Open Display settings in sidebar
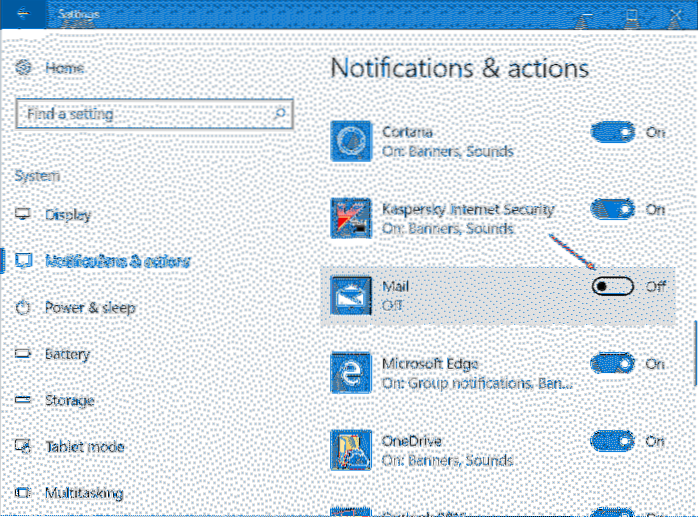This screenshot has height=517, width=698. tap(67, 215)
